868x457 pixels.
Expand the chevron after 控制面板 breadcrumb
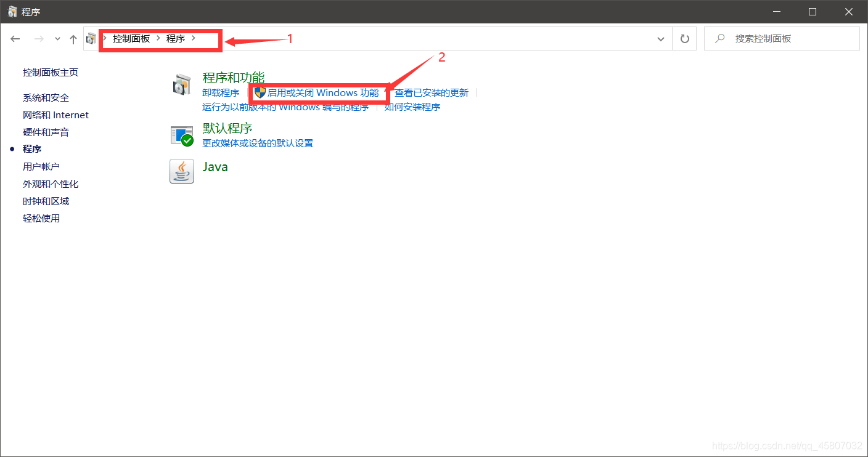click(x=158, y=38)
